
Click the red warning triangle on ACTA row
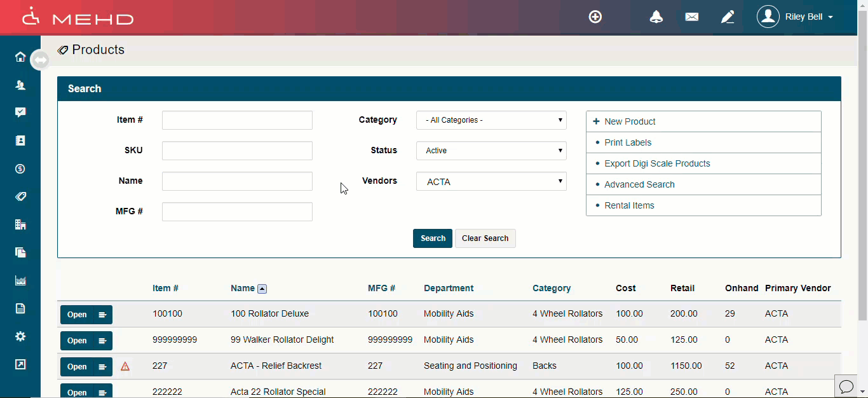pyautogui.click(x=125, y=366)
